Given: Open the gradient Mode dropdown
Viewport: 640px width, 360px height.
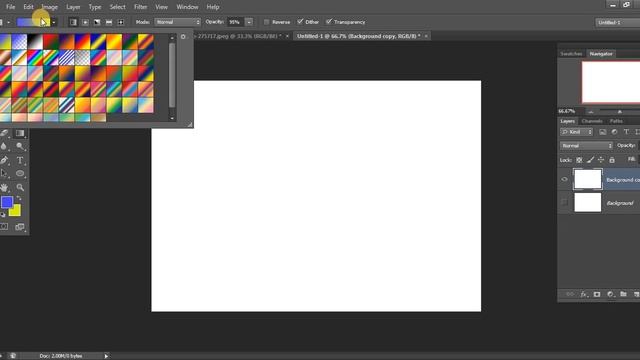Looking at the screenshot, I should pos(178,22).
